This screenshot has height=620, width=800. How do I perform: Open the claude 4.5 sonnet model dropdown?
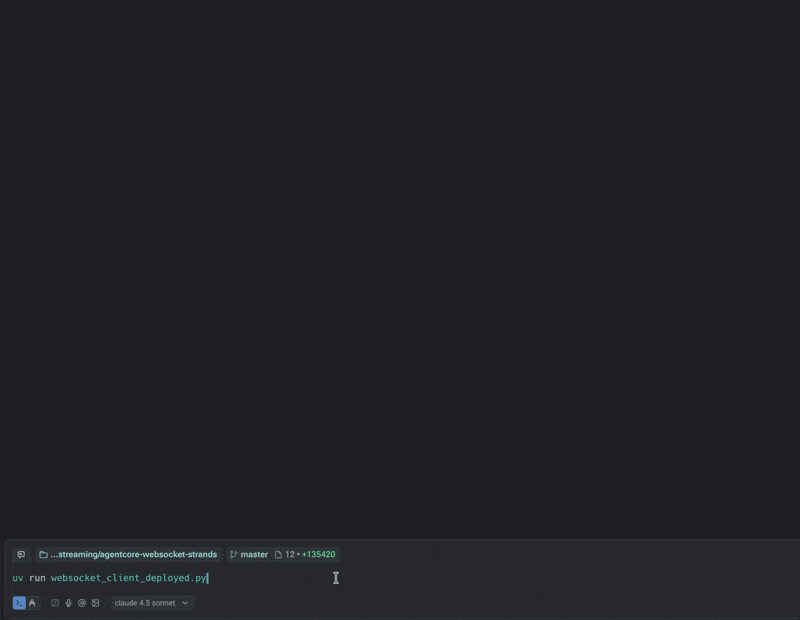tap(152, 603)
